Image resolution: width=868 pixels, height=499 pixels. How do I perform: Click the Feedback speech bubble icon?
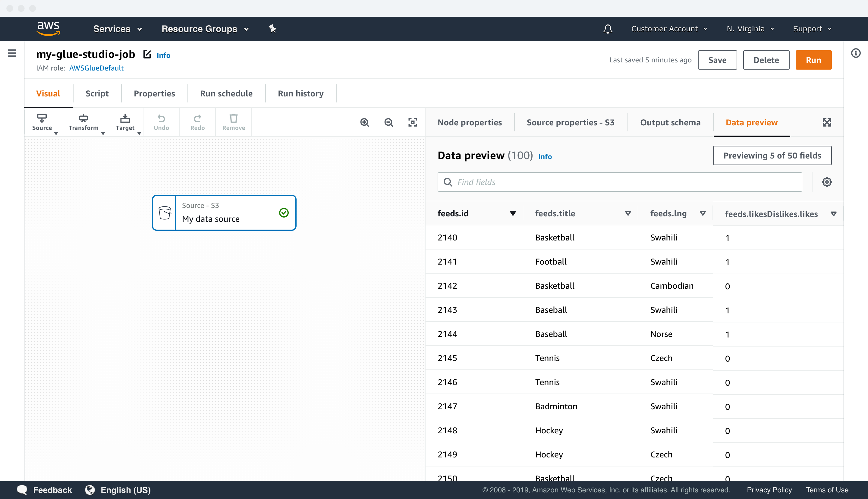[22, 490]
